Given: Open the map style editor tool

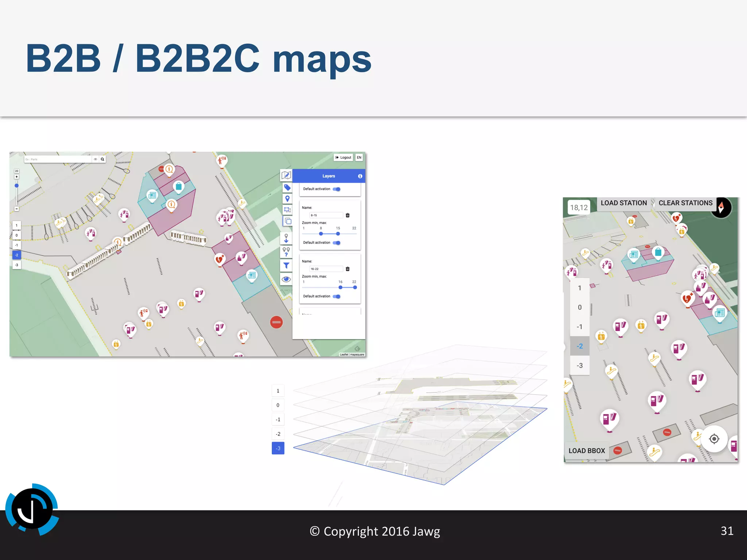Looking at the screenshot, I should 286,175.
